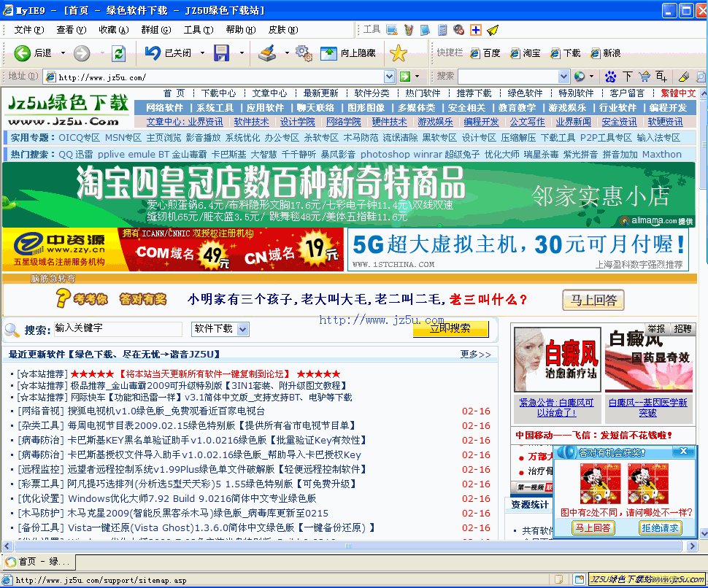Expand the toolbar search box dropdown
The height and width of the screenshot is (588, 708).
coord(563,77)
